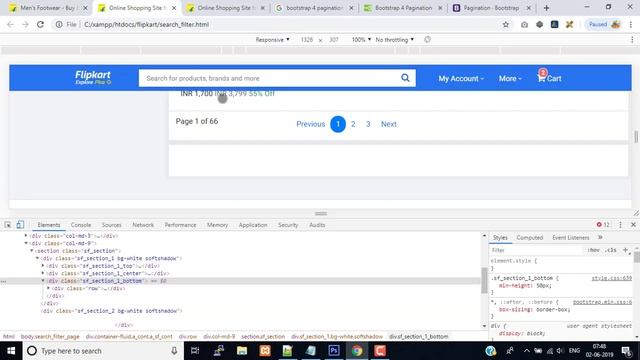Click the Flipkart logo
This screenshot has width=640, height=360.
pos(93,77)
